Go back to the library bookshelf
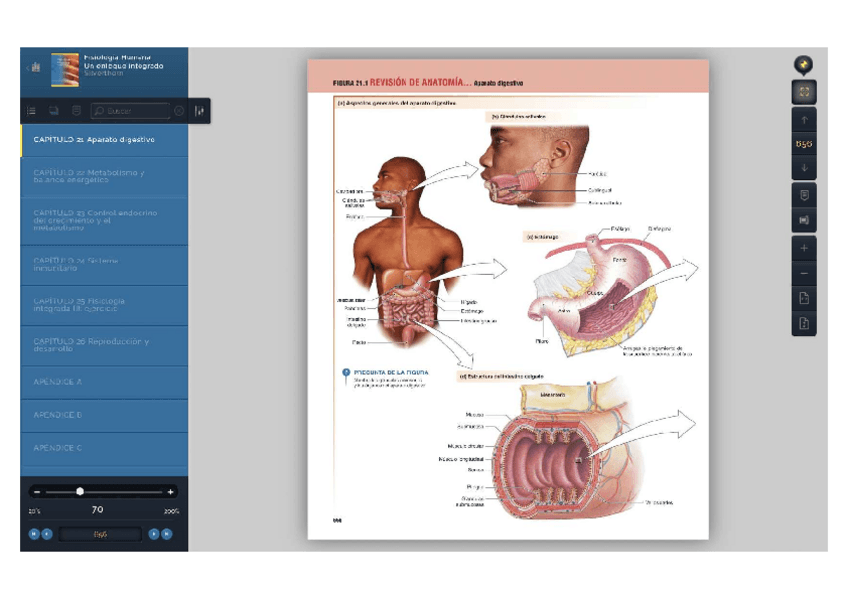 coord(35,68)
